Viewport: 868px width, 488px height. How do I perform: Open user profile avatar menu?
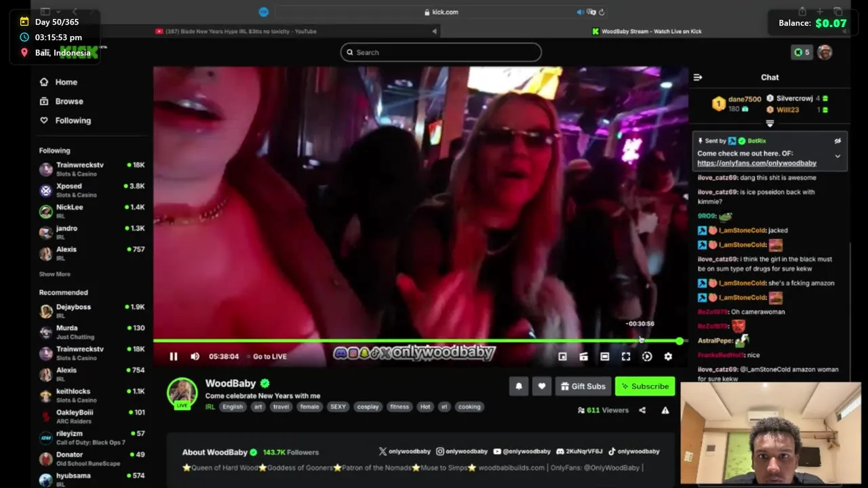825,52
